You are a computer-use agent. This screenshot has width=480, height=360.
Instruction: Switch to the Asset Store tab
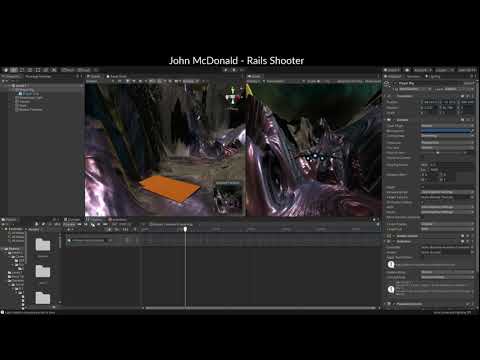(x=116, y=76)
